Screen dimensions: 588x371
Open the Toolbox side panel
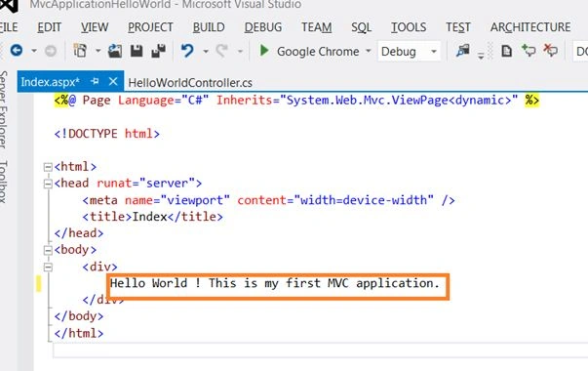pos(3,182)
